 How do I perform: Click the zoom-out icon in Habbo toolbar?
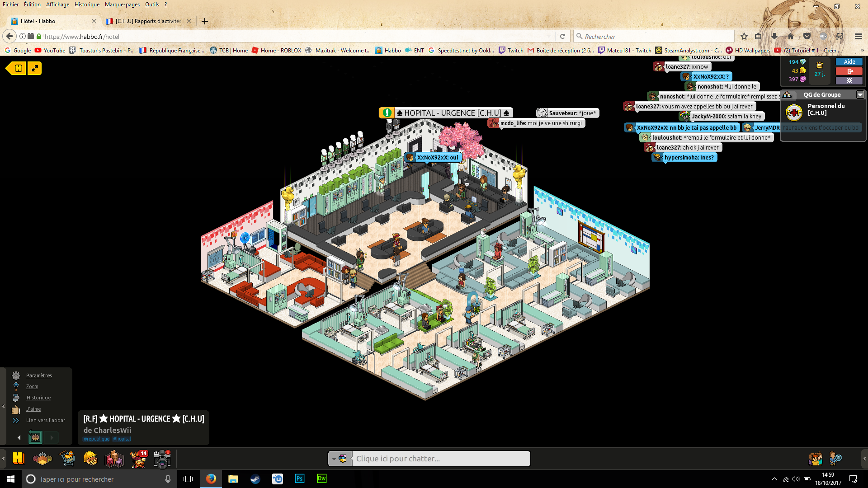pyautogui.click(x=34, y=67)
